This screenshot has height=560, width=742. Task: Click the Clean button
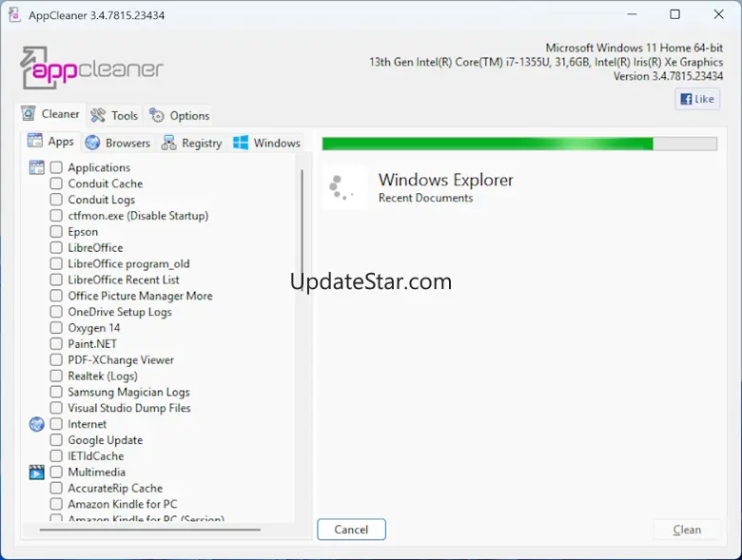point(687,530)
